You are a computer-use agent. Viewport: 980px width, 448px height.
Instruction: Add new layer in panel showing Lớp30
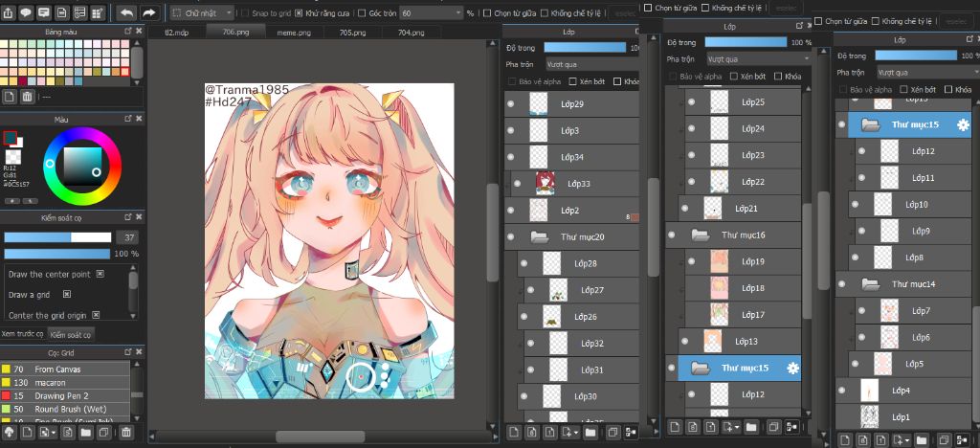click(x=513, y=432)
